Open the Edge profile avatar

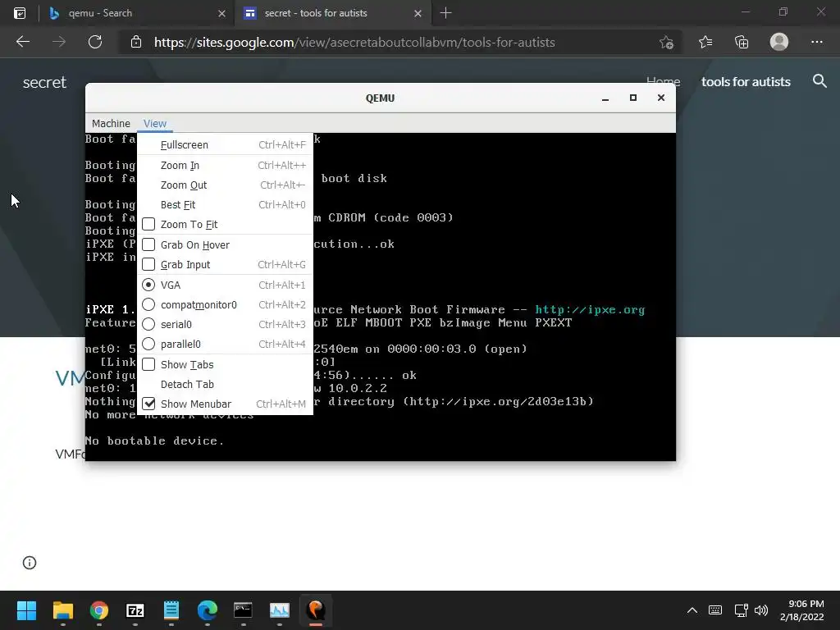(779, 42)
